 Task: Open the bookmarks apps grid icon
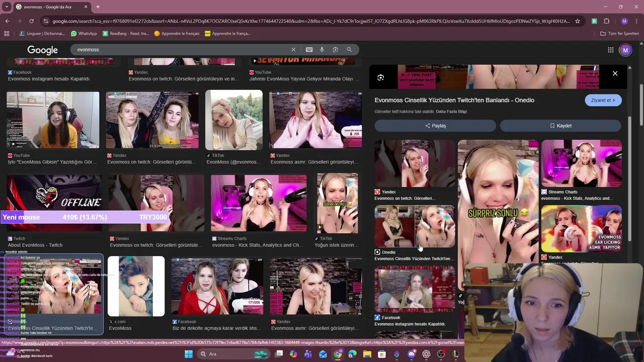coord(7,34)
